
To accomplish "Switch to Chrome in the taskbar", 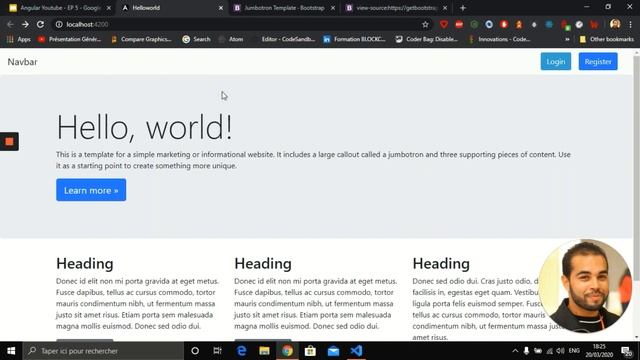I will pyautogui.click(x=287, y=351).
